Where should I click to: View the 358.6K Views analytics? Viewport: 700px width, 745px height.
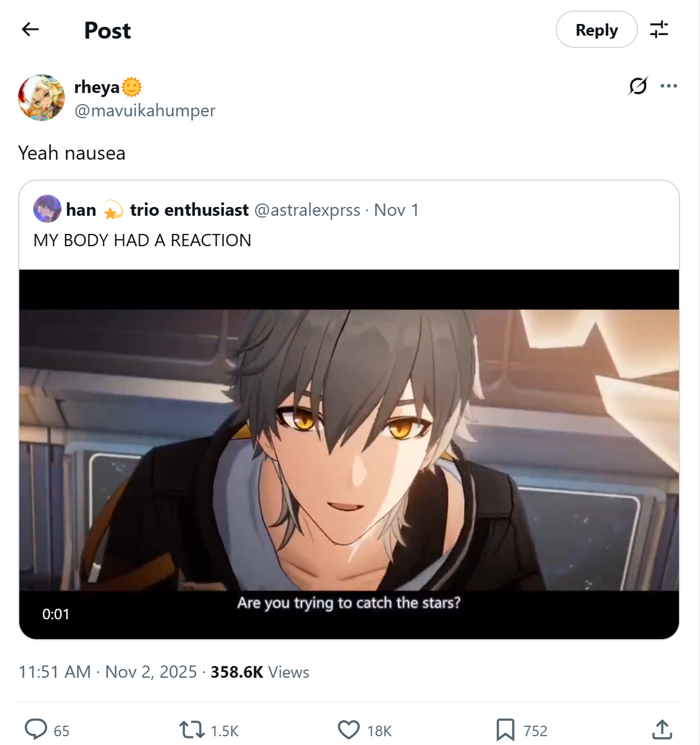pos(260,672)
